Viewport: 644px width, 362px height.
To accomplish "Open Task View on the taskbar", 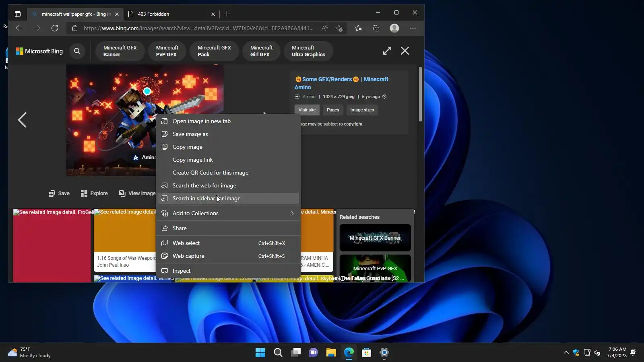I will click(x=296, y=353).
